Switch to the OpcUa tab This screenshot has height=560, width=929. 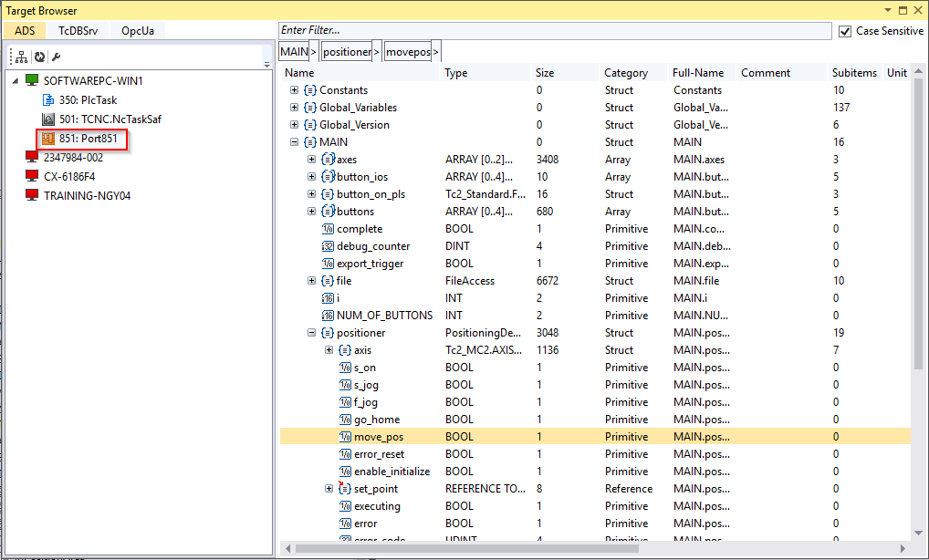[x=138, y=30]
